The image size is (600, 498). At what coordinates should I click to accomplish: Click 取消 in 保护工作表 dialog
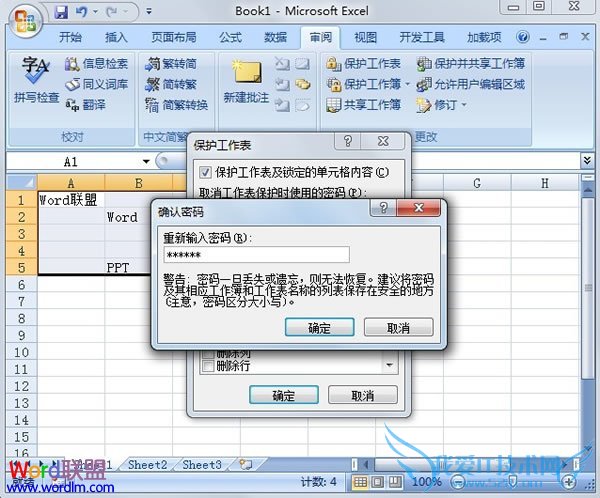pyautogui.click(x=363, y=395)
